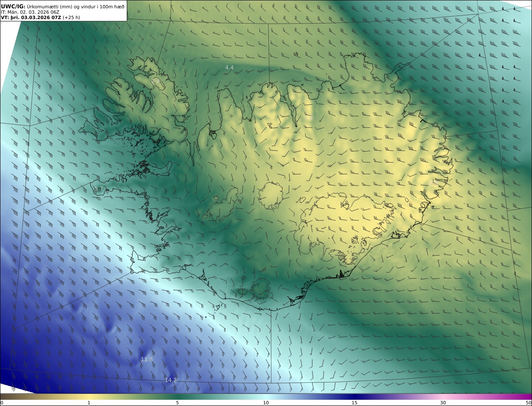Screen dimensions: 532x406
Task: Click the colorbar tick label 1
Action: (x=89, y=403)
